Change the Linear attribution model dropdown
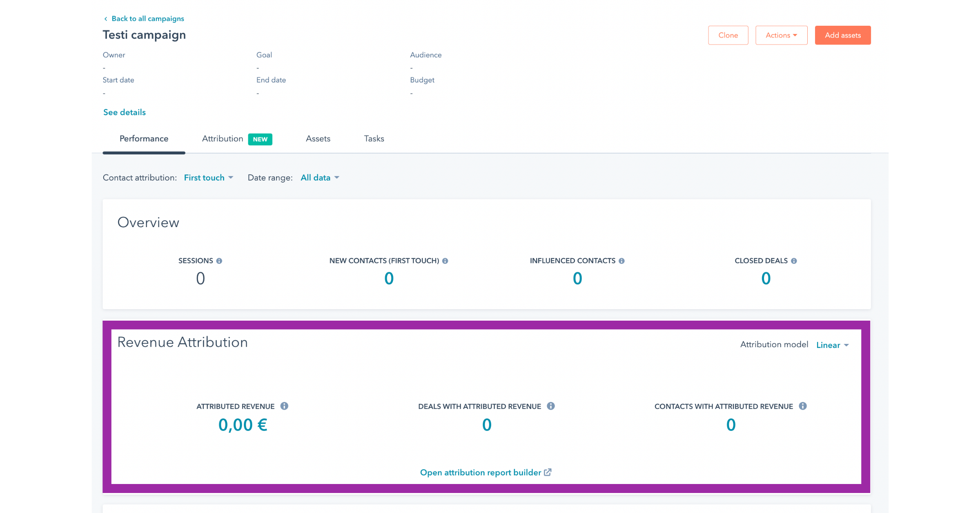This screenshot has height=513, width=980. [832, 345]
